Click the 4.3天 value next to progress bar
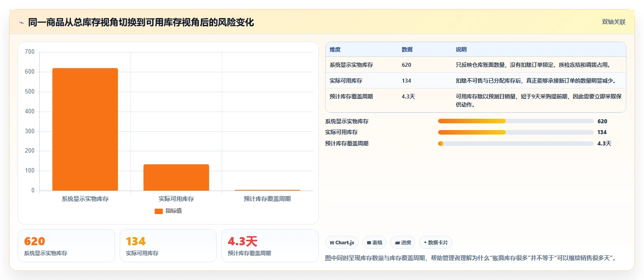 604,144
